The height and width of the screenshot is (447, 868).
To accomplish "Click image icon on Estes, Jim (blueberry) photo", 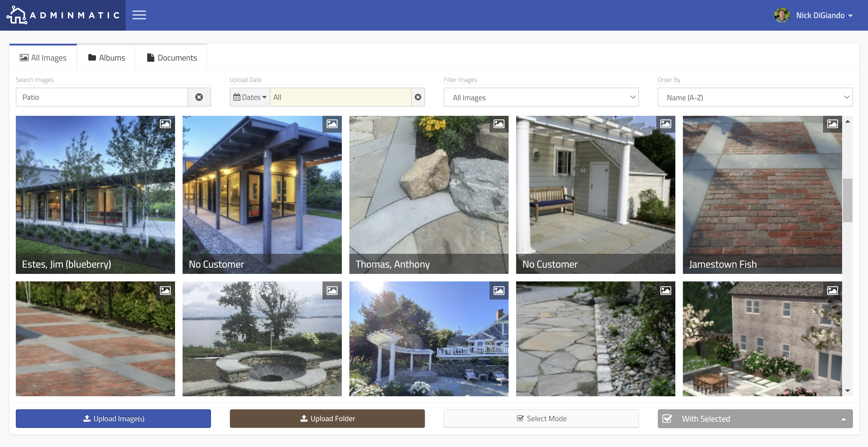I will 165,124.
